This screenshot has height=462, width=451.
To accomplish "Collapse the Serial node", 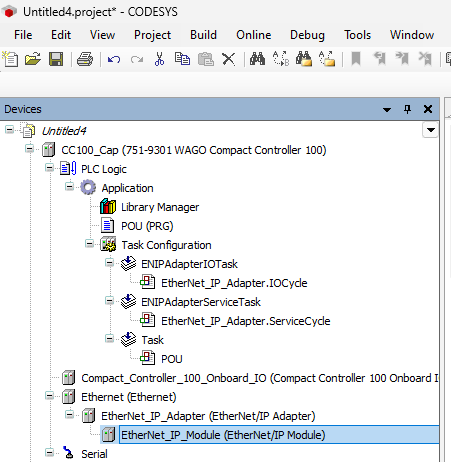I will [49, 452].
